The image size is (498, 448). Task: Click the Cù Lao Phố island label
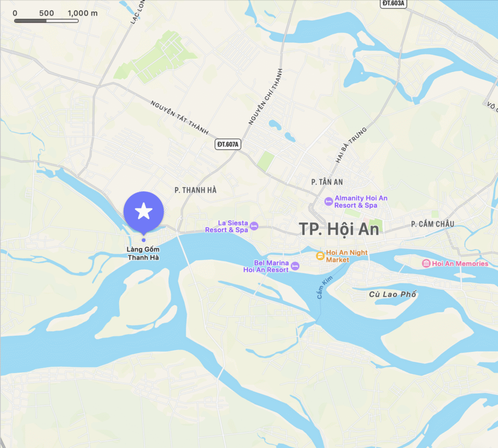pyautogui.click(x=392, y=294)
